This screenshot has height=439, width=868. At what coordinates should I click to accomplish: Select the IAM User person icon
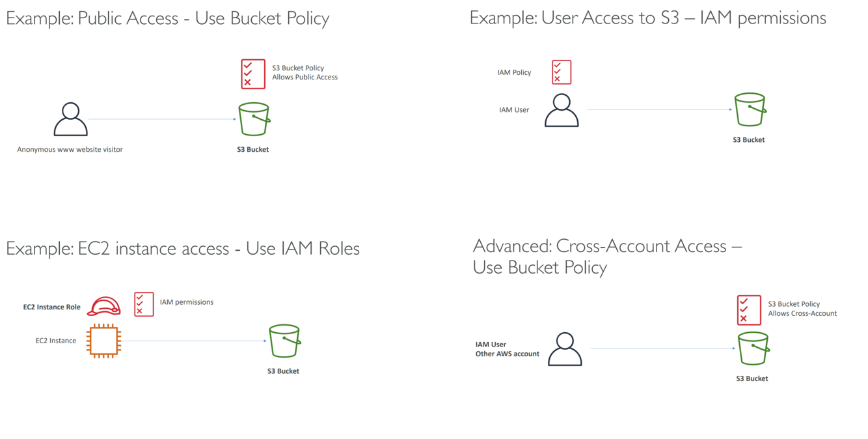tap(562, 110)
